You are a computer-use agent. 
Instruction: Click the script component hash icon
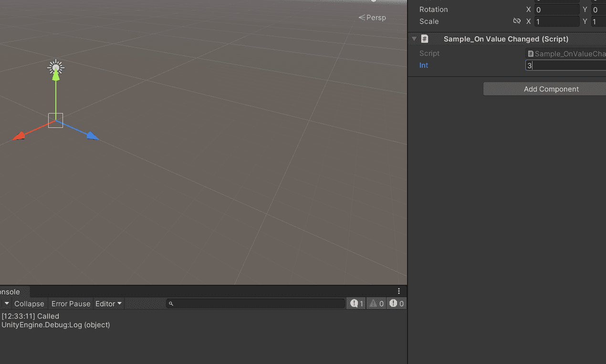[425, 39]
